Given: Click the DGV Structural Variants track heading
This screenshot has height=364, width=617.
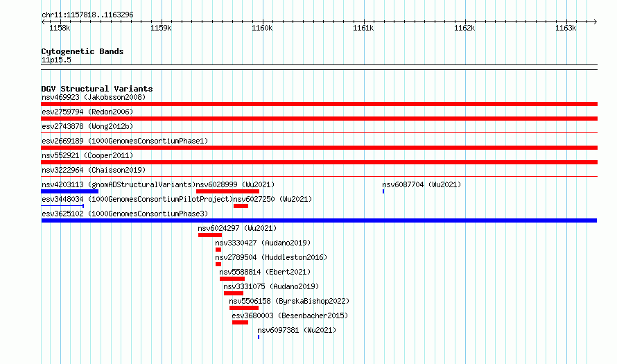Looking at the screenshot, I should pyautogui.click(x=97, y=89).
